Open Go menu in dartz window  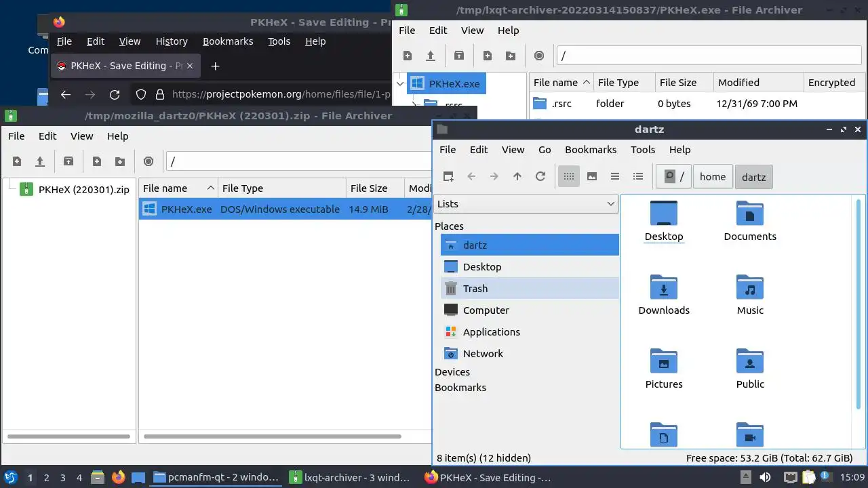[x=545, y=150]
